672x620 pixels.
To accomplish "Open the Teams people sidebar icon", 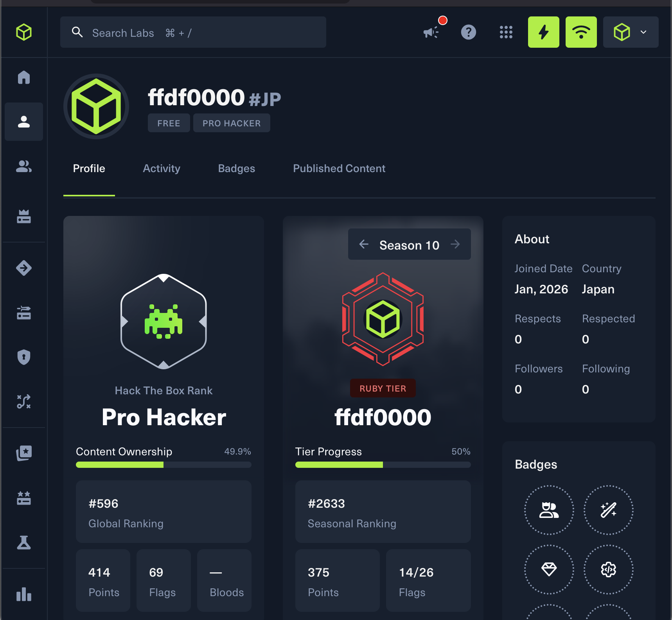I will (x=24, y=166).
